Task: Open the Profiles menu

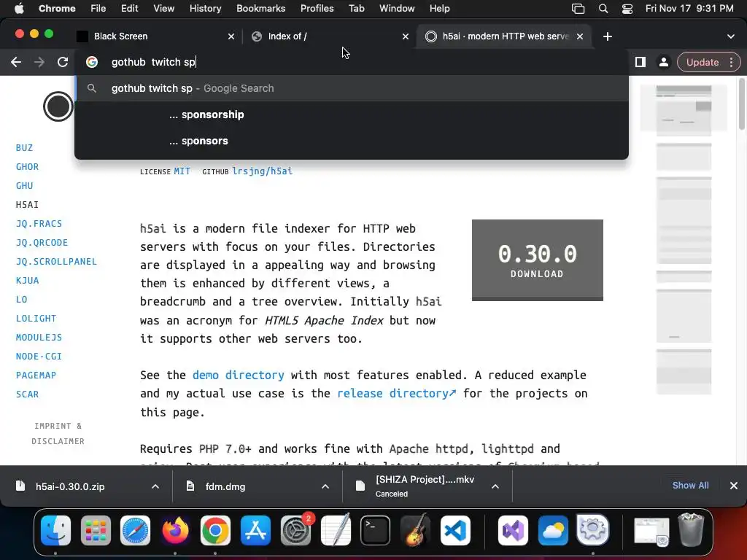Action: [x=317, y=9]
